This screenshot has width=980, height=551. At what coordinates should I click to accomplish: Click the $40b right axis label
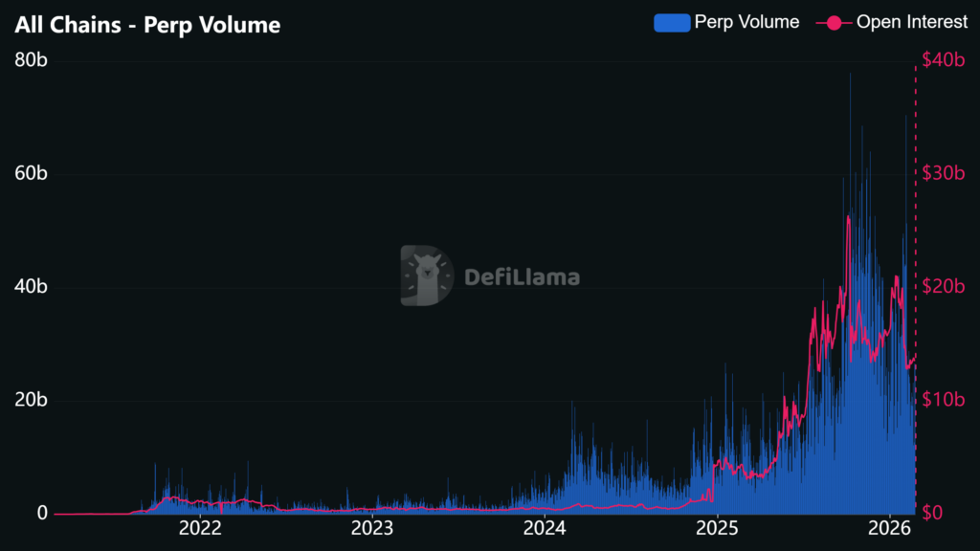tap(943, 60)
